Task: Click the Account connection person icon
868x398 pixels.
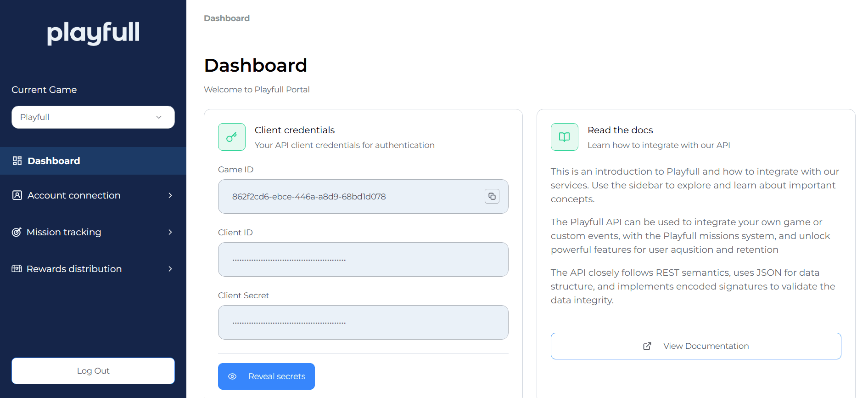Action: [17, 195]
